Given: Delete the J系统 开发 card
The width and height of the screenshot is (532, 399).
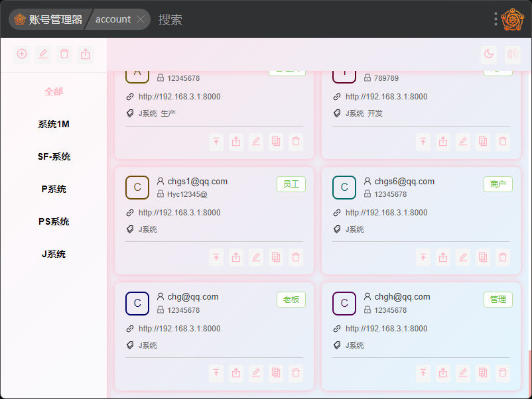Looking at the screenshot, I should [503, 141].
